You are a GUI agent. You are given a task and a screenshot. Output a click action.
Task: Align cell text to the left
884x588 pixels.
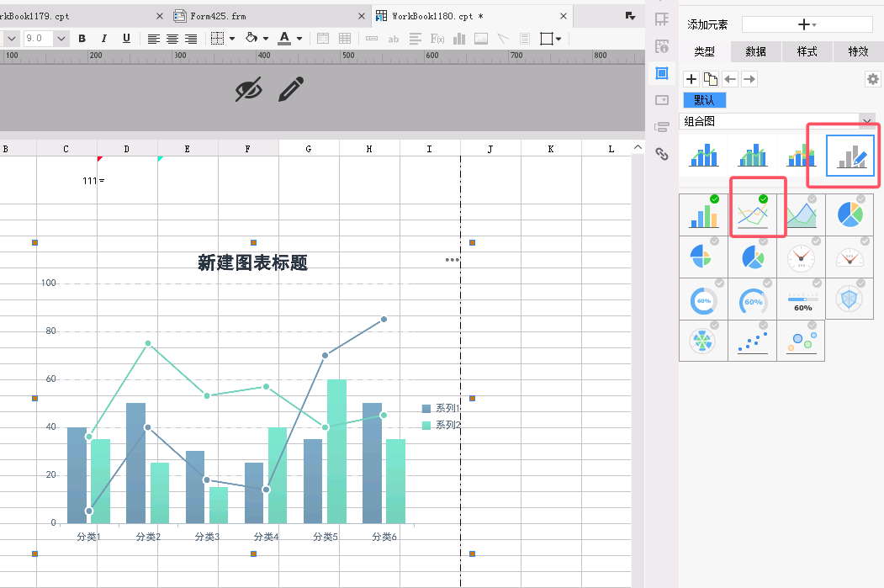153,39
